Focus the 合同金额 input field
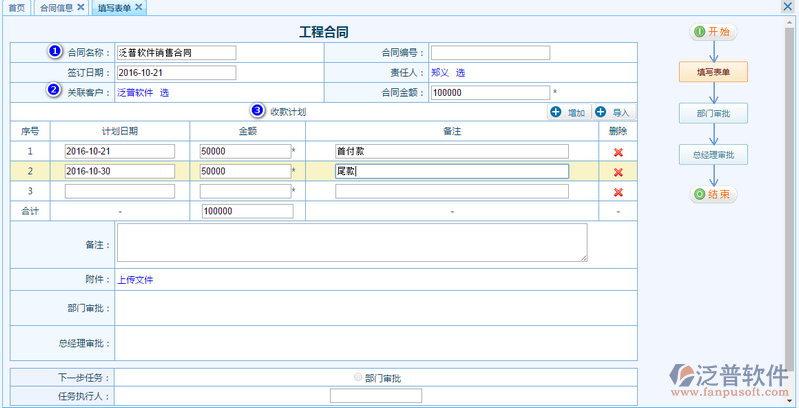Screen dimensions: 799x408 491,93
